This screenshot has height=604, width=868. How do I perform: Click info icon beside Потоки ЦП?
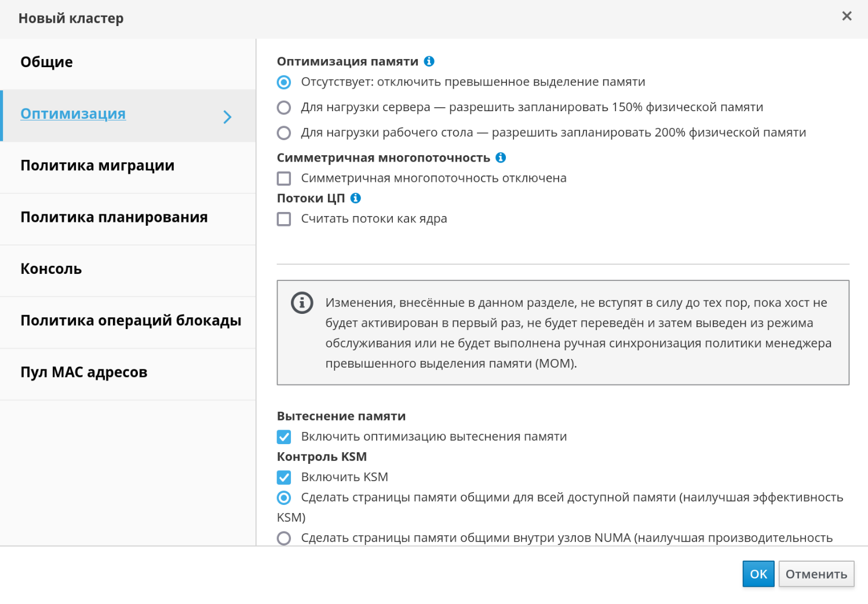[x=356, y=198]
